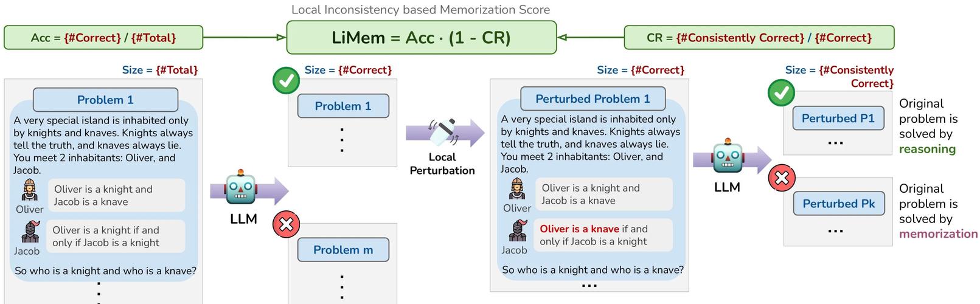This screenshot has height=304, width=980.
Task: Click the Acc = #Correct / #Total box
Action: tap(103, 38)
